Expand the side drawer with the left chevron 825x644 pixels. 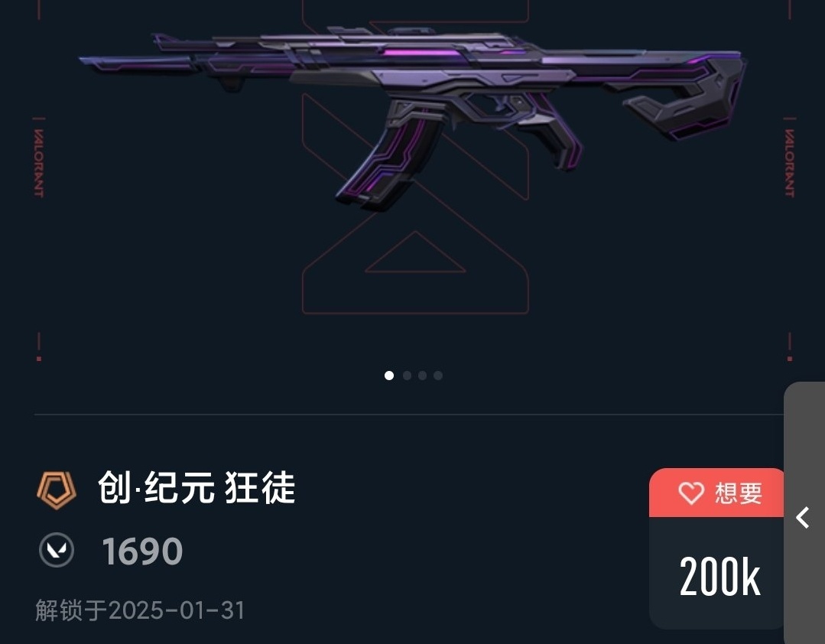pyautogui.click(x=803, y=518)
